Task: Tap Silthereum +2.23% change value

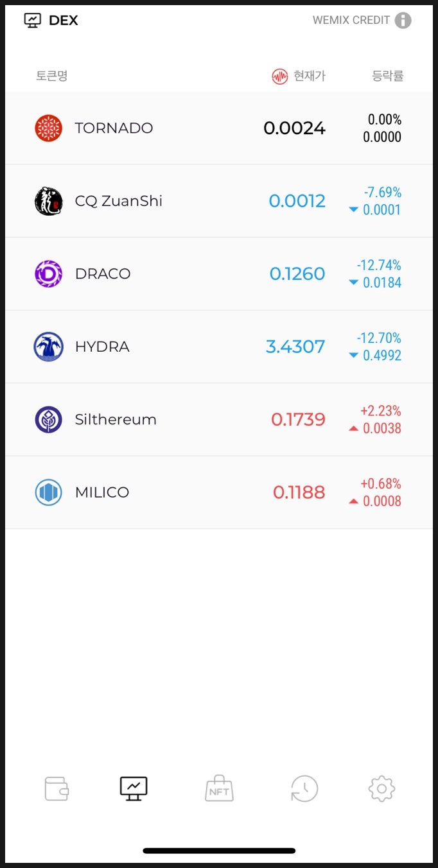Action: (381, 411)
